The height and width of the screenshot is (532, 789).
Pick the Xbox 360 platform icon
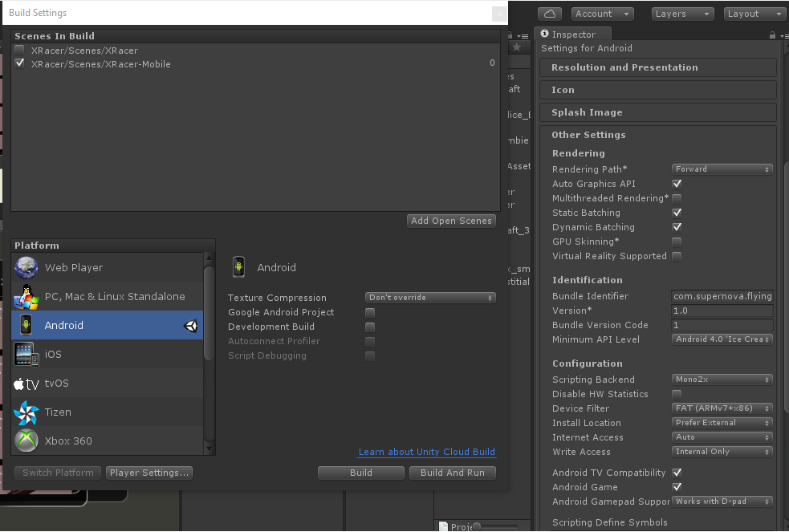26,441
